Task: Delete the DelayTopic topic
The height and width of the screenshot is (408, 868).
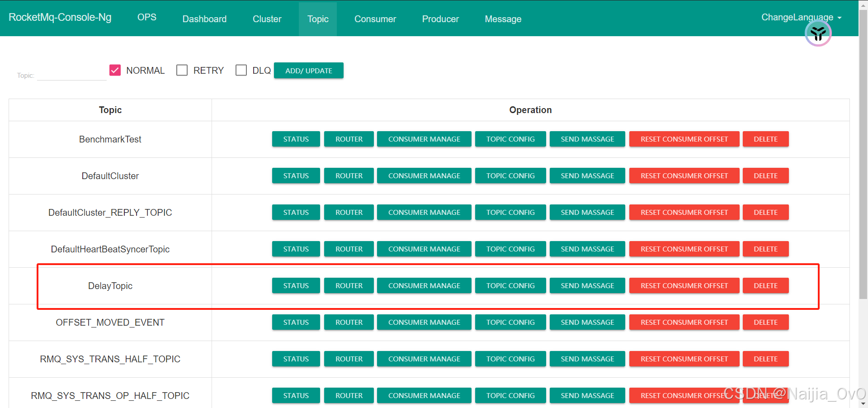Action: [765, 285]
